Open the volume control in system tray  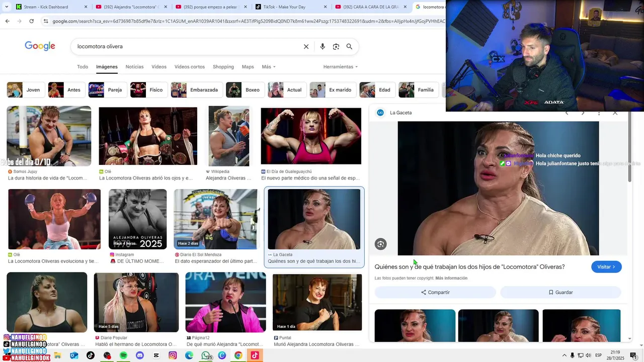[588, 355]
